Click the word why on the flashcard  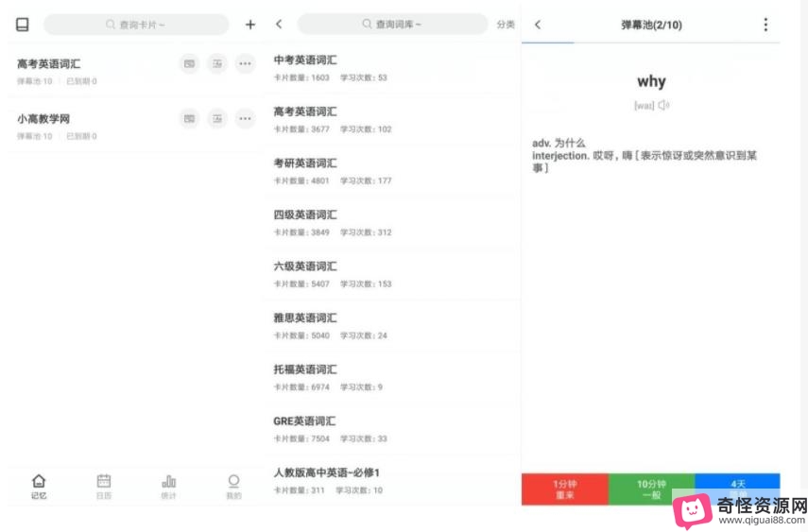(651, 81)
